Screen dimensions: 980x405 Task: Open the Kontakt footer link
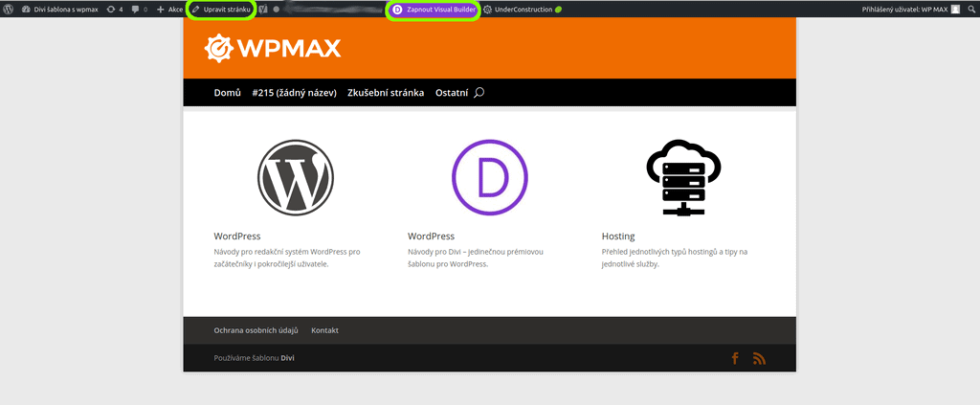pyautogui.click(x=325, y=330)
